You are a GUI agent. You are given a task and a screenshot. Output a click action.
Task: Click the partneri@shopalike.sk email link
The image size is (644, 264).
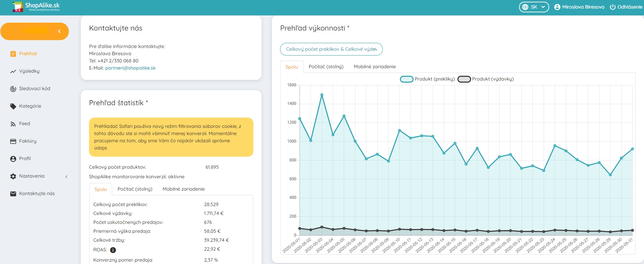click(x=130, y=68)
